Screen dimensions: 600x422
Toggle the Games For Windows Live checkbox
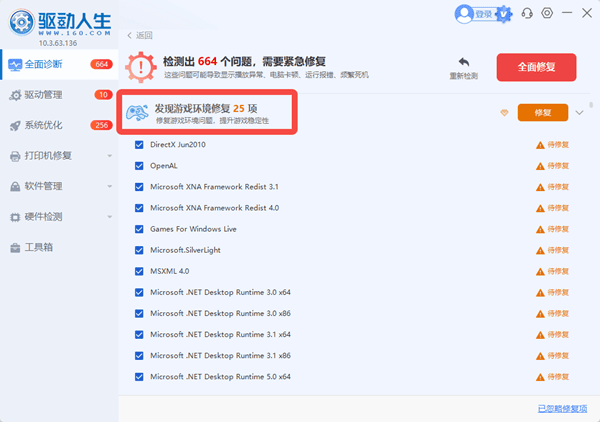click(139, 229)
